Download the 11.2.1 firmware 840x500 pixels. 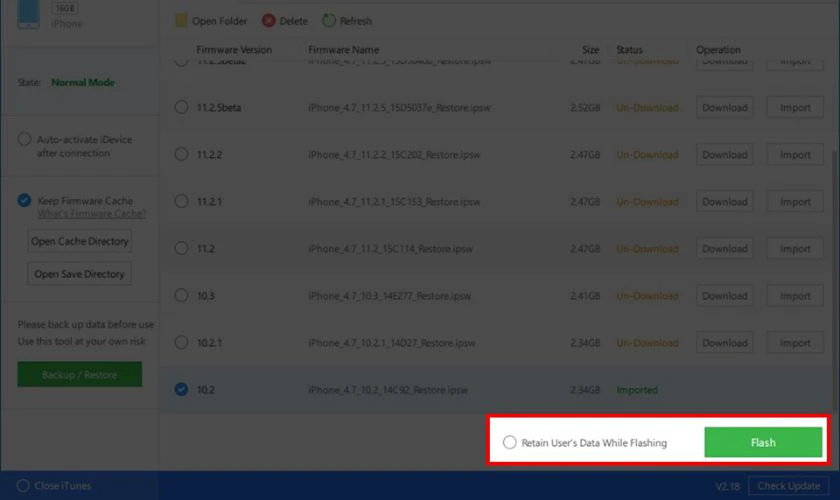click(x=724, y=202)
